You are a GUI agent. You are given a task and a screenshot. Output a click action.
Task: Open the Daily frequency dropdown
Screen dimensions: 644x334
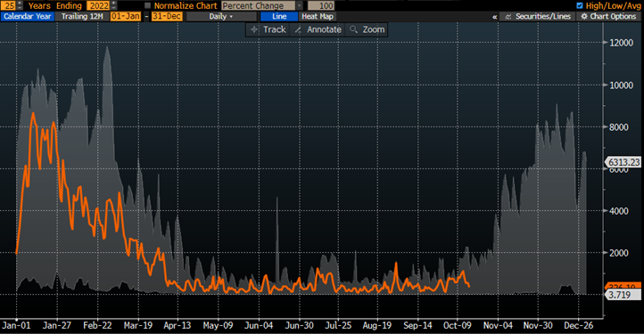[x=221, y=16]
